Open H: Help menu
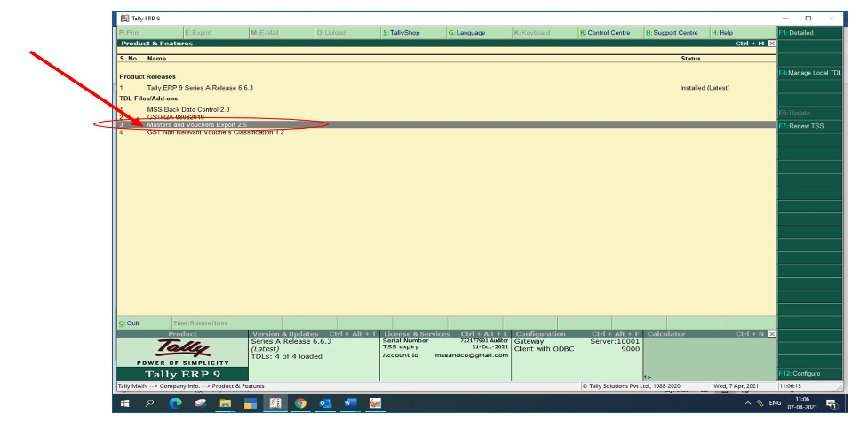Viewport: 868px width, 429px height. pos(743,33)
